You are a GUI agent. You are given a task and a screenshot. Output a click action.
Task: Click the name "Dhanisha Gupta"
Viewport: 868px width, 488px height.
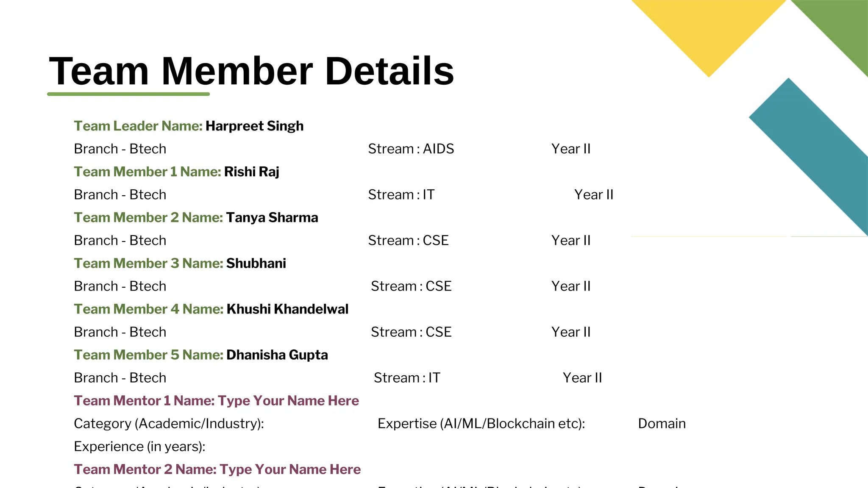(x=277, y=355)
